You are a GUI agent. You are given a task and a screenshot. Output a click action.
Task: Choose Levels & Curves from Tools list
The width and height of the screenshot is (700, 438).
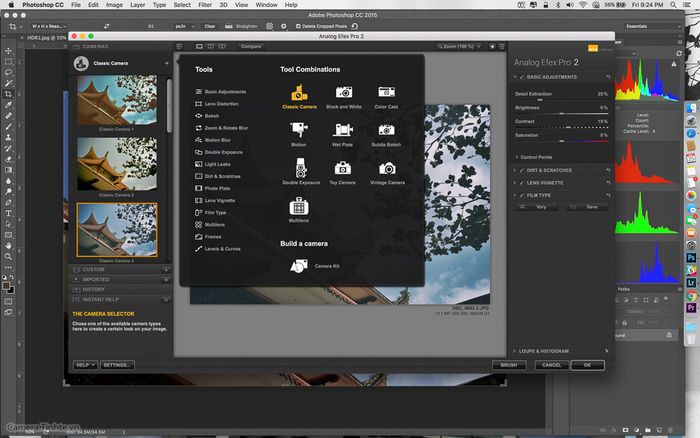218,249
